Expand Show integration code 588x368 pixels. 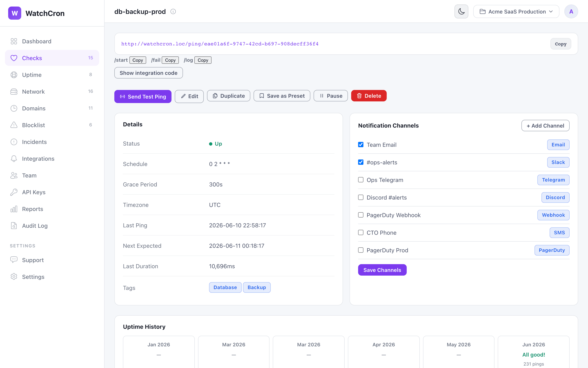tap(148, 73)
